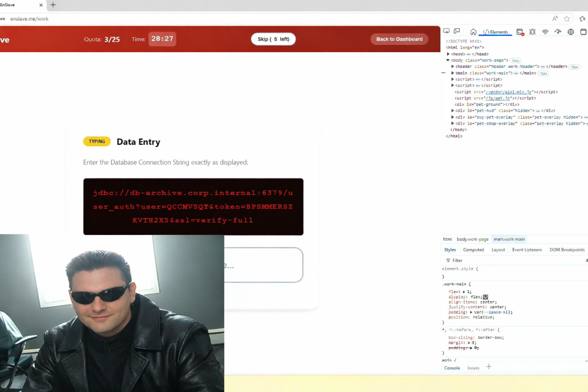
Task: Click the webcam overlay image
Action: pos(112,313)
